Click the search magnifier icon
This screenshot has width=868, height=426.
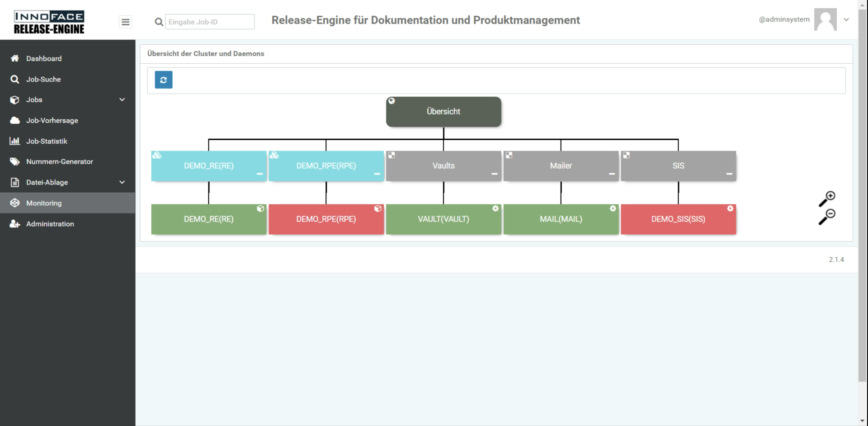coord(159,22)
